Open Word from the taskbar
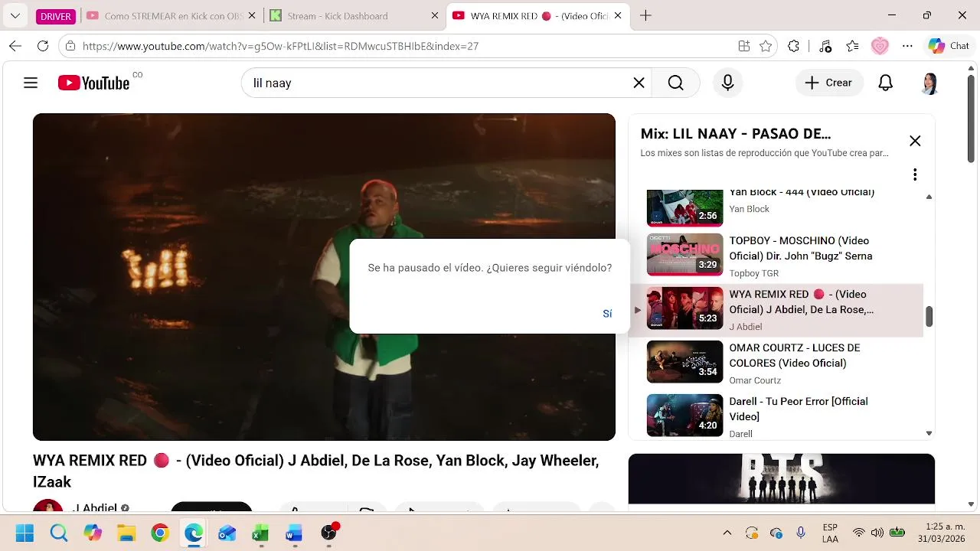Viewport: 980px width, 551px height. pyautogui.click(x=294, y=533)
